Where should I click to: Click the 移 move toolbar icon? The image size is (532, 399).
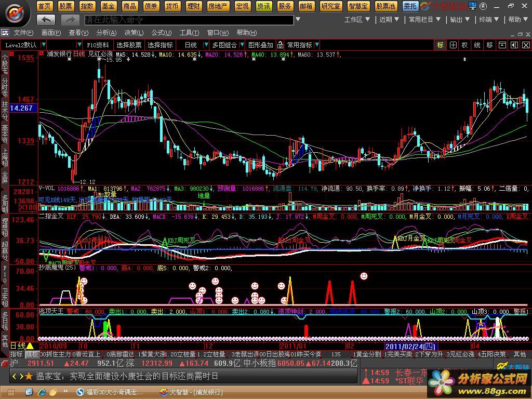[x=489, y=45]
